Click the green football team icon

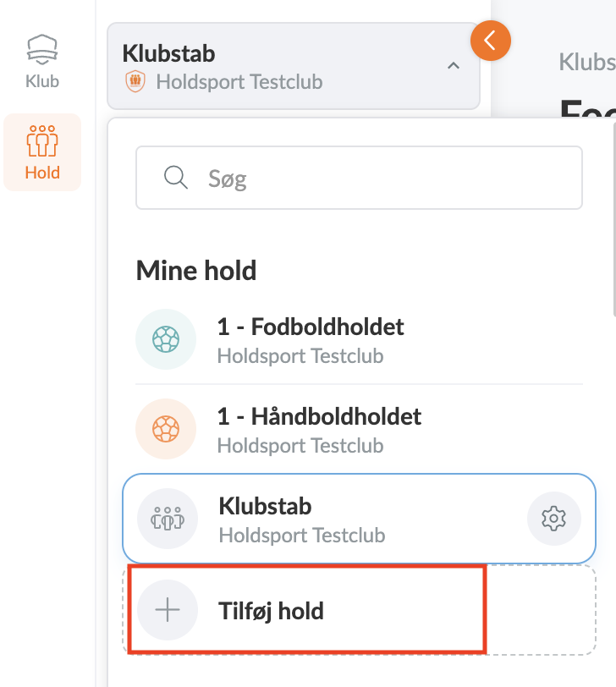[x=166, y=339]
